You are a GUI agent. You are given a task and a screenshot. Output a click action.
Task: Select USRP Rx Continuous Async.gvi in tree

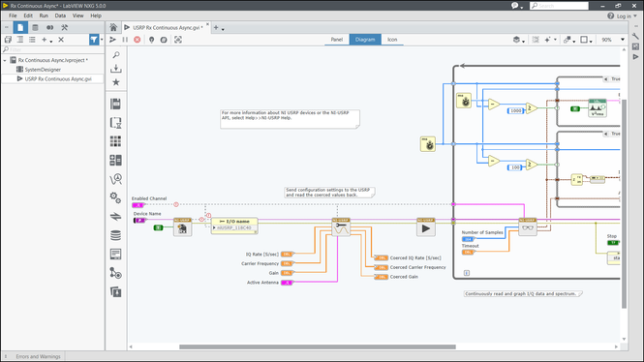coord(58,78)
